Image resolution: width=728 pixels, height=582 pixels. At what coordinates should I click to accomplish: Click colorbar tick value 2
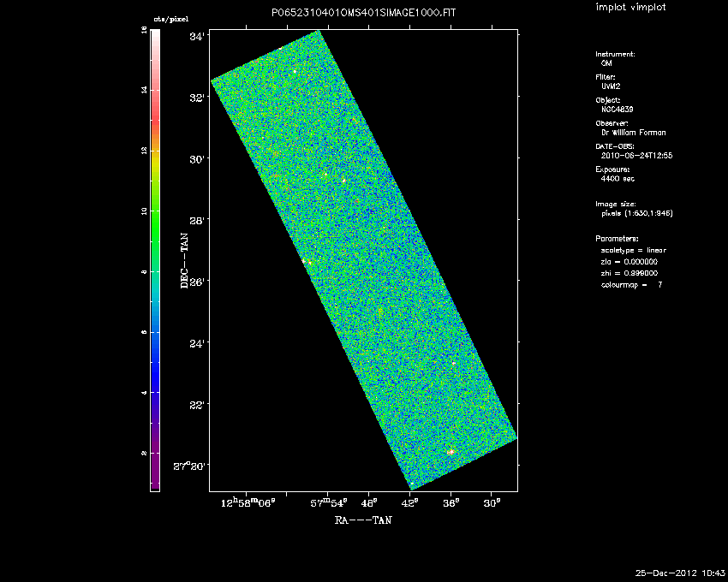pyautogui.click(x=144, y=454)
